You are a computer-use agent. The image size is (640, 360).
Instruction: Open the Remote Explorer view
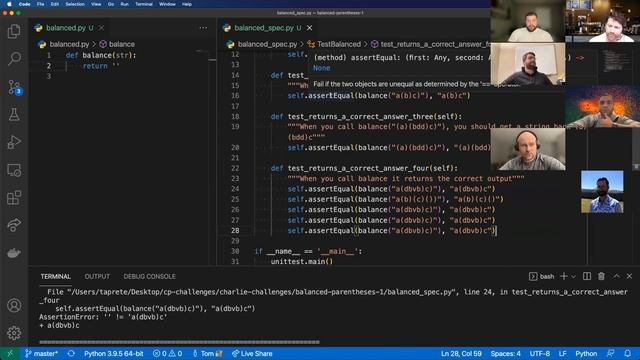[x=14, y=170]
